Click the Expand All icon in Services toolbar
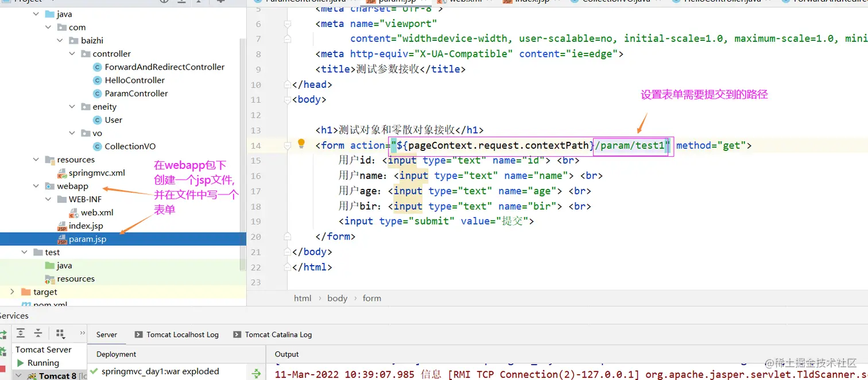868x380 pixels. point(21,333)
